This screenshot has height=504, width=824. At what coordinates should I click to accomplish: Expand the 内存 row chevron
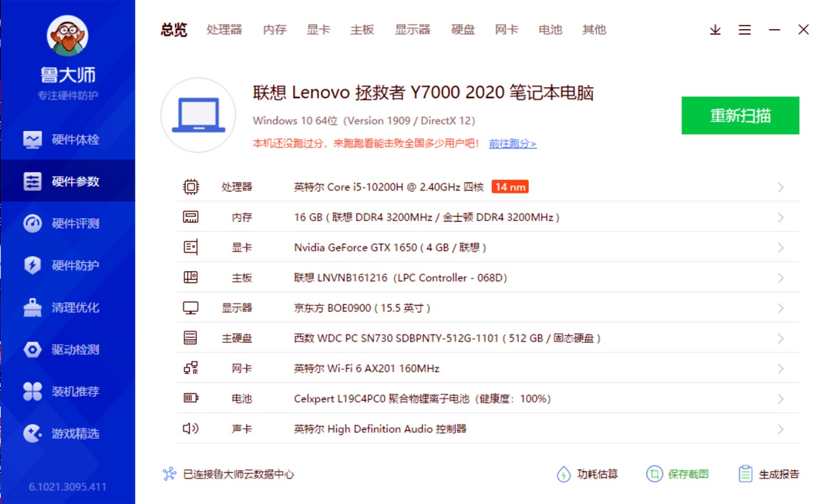pyautogui.click(x=781, y=217)
